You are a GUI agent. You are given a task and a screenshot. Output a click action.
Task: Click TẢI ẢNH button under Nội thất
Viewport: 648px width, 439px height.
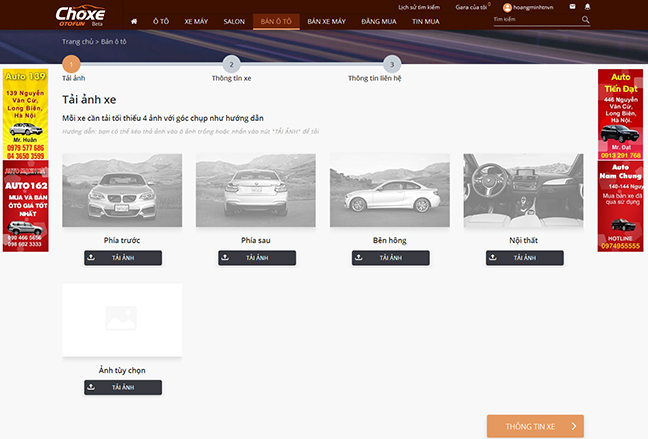point(525,258)
